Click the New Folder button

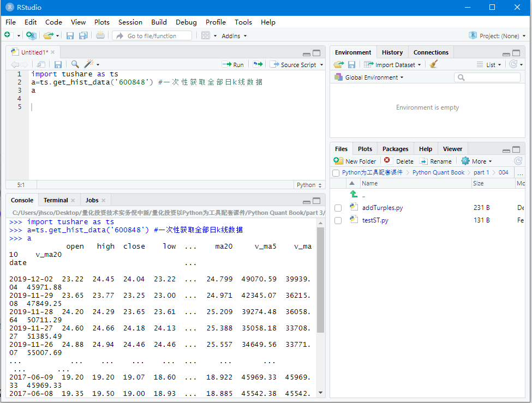355,161
